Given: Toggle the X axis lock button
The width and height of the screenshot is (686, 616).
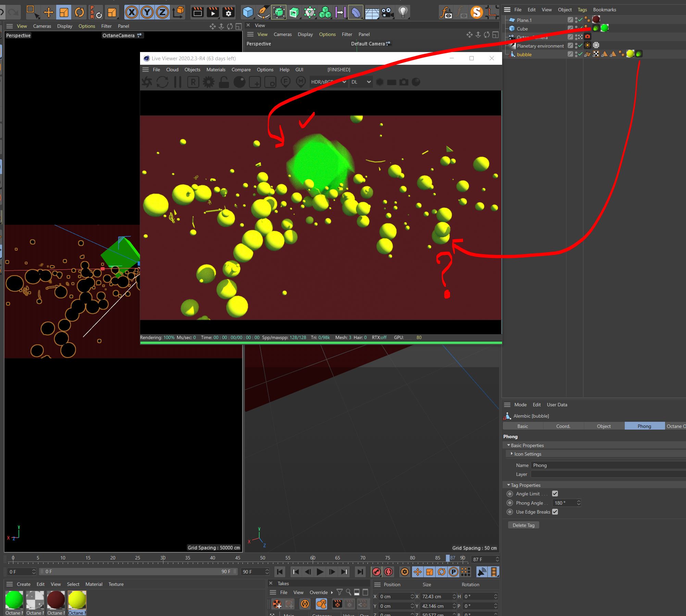Looking at the screenshot, I should pyautogui.click(x=132, y=13).
